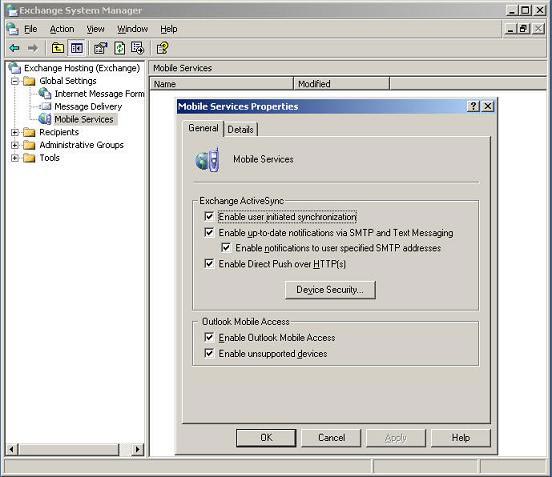Image resolution: width=552 pixels, height=477 pixels.
Task: Toggle Enable Direct Push over HTTP(s) checkbox
Action: (x=209, y=264)
